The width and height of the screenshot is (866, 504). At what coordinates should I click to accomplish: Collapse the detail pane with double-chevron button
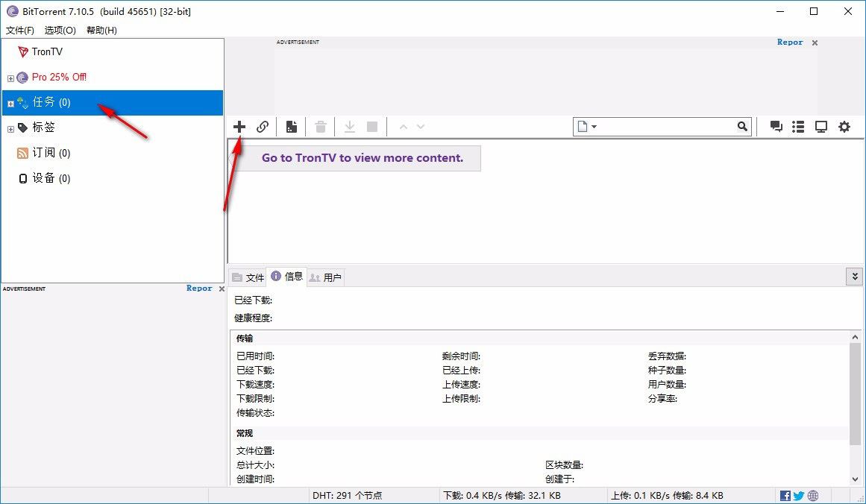(854, 277)
